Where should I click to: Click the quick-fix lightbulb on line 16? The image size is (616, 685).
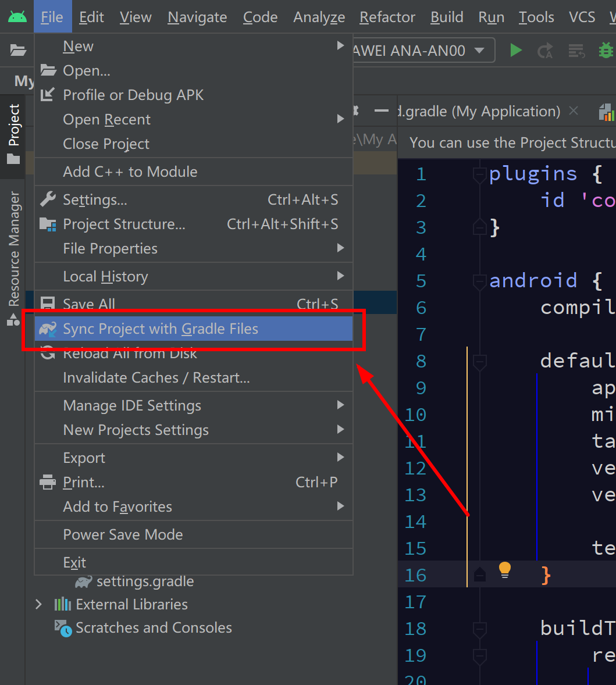pos(505,570)
